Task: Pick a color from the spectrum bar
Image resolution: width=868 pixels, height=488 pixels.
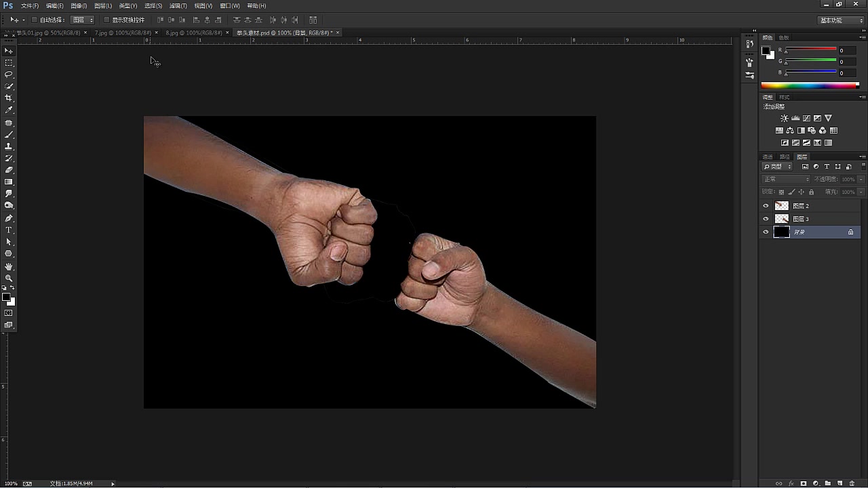Action: [x=810, y=85]
